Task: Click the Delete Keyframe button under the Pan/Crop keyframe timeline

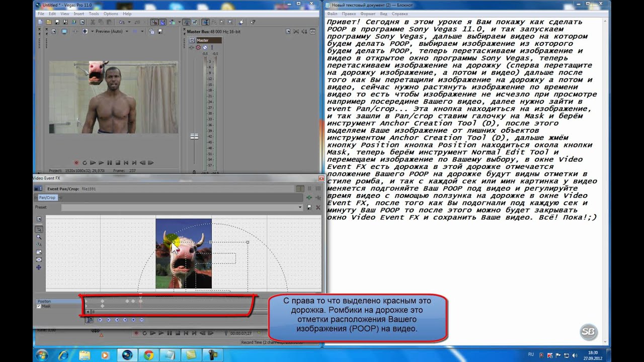Action: click(x=141, y=320)
